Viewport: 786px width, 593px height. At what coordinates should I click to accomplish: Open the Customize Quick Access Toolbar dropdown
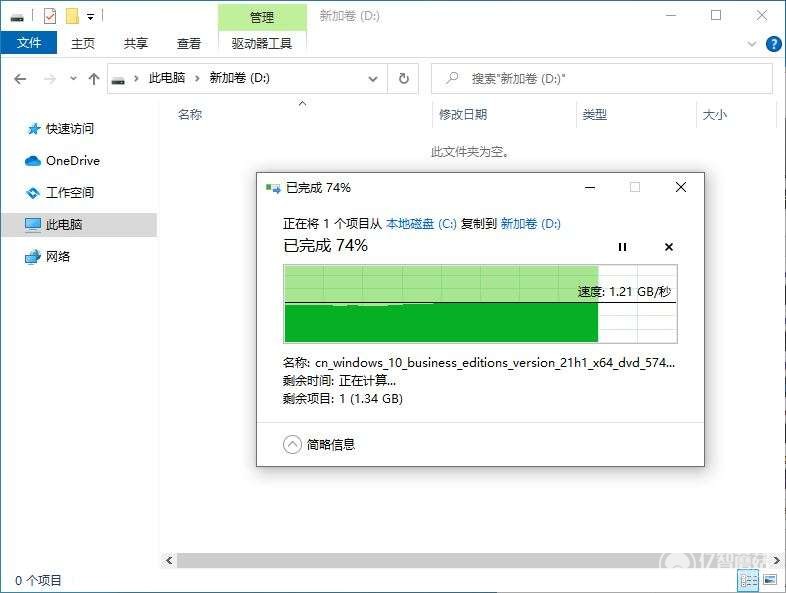[90, 17]
